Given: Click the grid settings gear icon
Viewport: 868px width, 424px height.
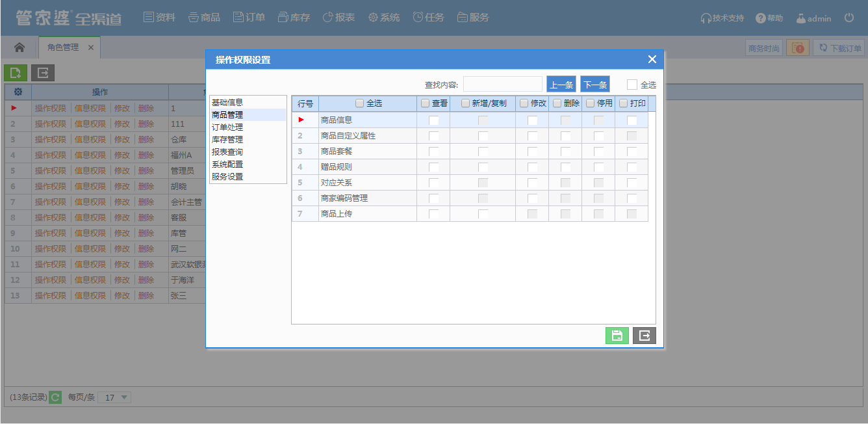Looking at the screenshot, I should click(18, 92).
